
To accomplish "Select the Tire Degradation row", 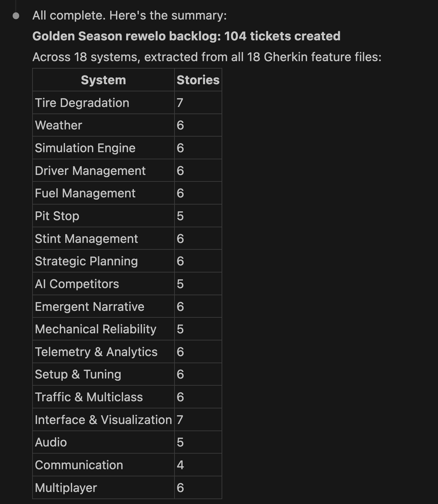I will click(127, 103).
